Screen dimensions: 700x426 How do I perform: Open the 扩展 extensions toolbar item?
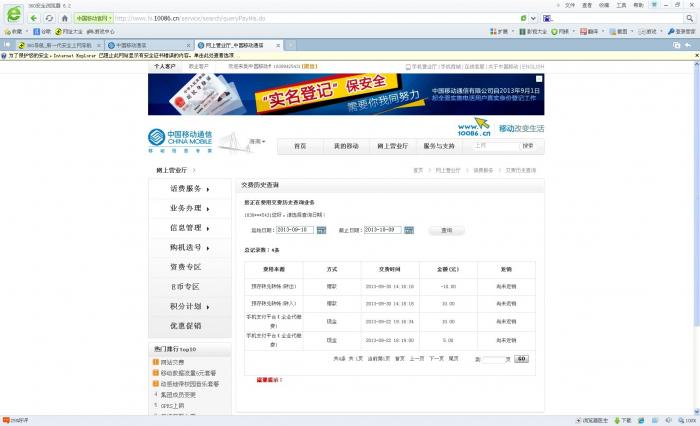500,32
